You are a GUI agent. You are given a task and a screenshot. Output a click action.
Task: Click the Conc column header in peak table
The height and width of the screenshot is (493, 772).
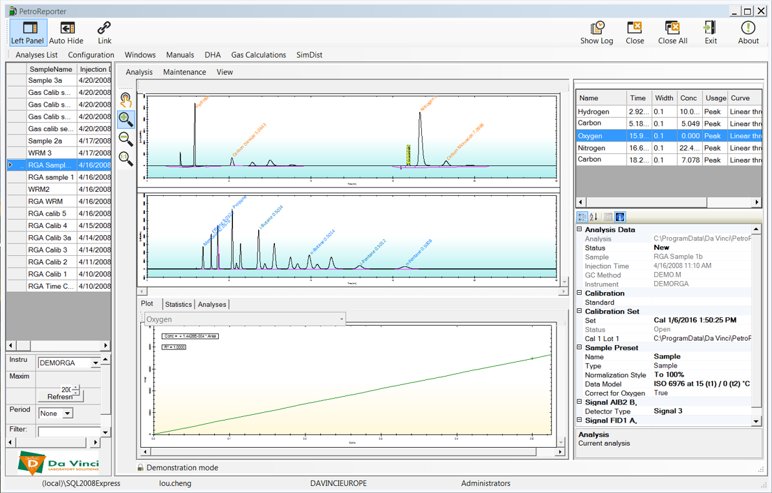(689, 98)
